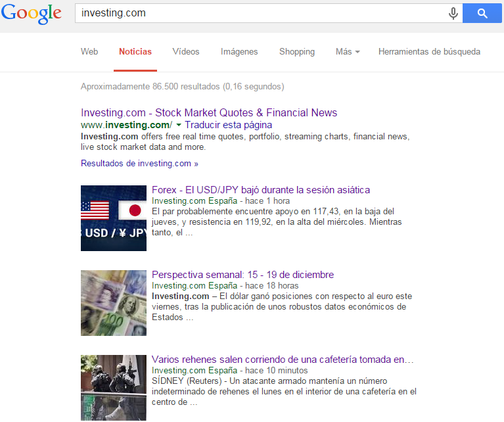This screenshot has width=504, height=422.
Task: Open Herramientas de búsqueda options
Action: [429, 51]
